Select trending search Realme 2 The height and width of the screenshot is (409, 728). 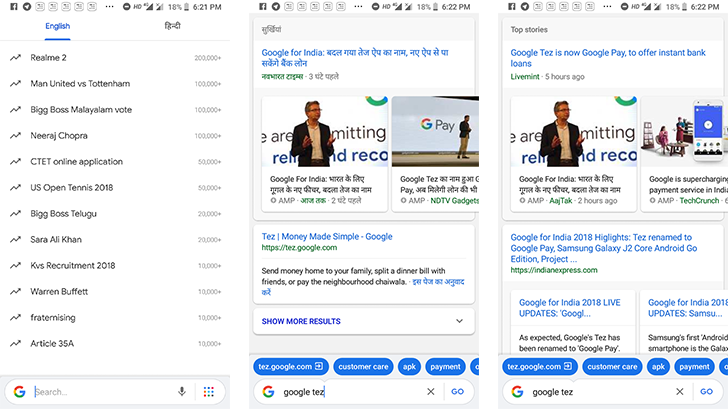click(115, 58)
